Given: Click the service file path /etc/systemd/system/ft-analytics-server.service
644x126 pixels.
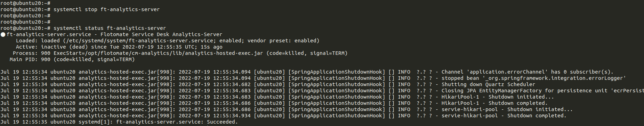Looking at the screenshot, I should [x=139, y=41].
